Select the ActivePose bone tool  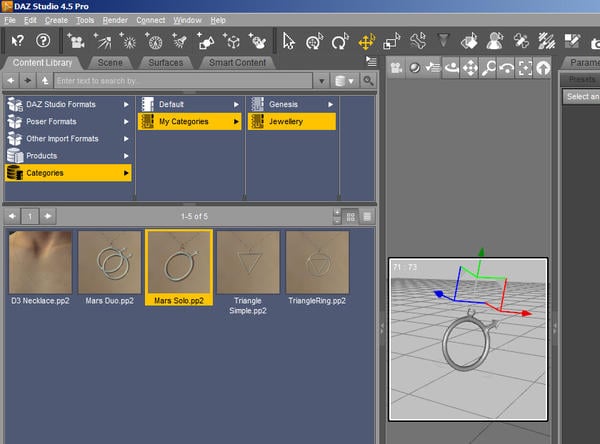(x=418, y=41)
